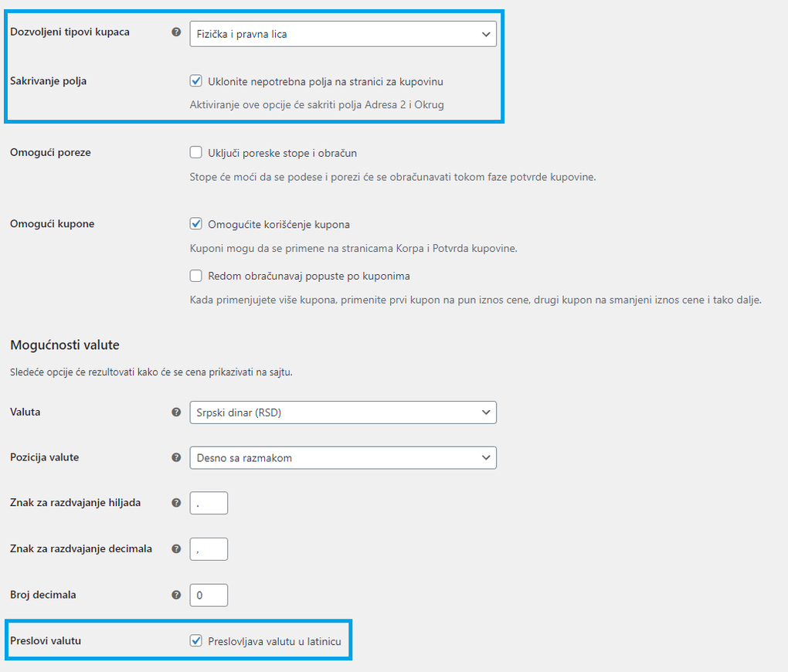Click the Omogući kupone label
The image size is (788, 672).
[x=52, y=224]
